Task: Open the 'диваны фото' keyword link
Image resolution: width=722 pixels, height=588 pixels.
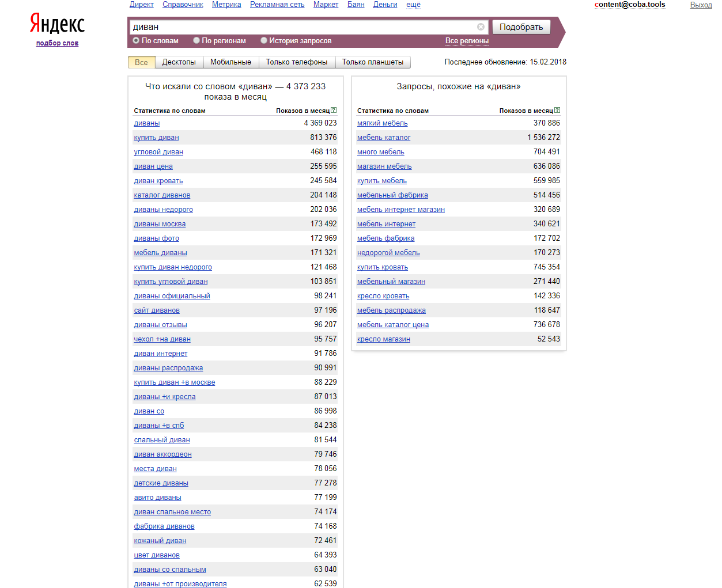Action: click(x=156, y=238)
